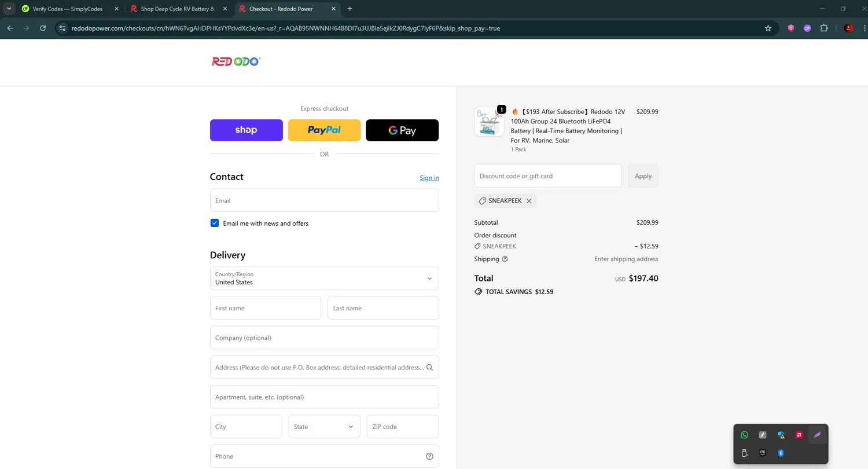Click TOTAL SAVINGS $12.59 text
This screenshot has width=868, height=469.
(x=519, y=292)
